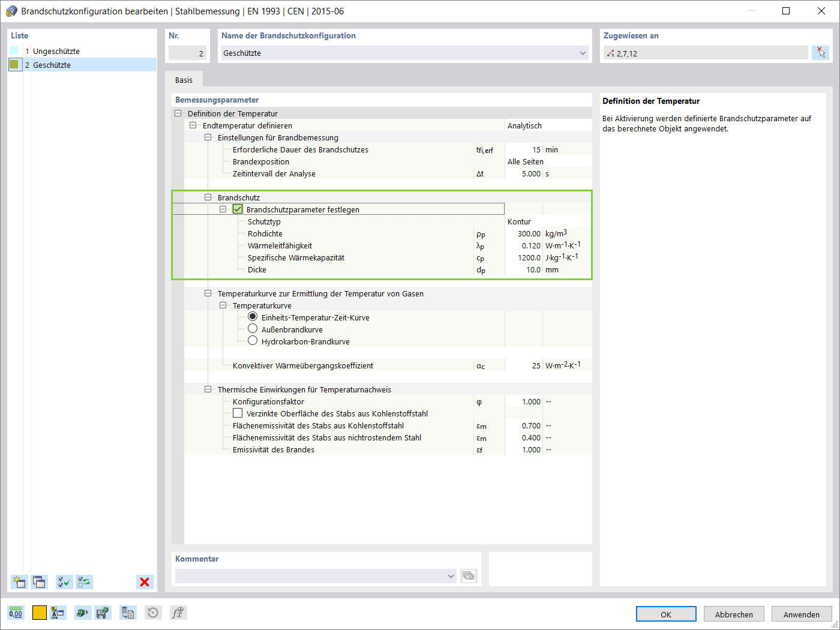This screenshot has width=840, height=630.
Task: Close the Brandschutzkonfiguration bearbeiten dialog
Action: pos(821,11)
